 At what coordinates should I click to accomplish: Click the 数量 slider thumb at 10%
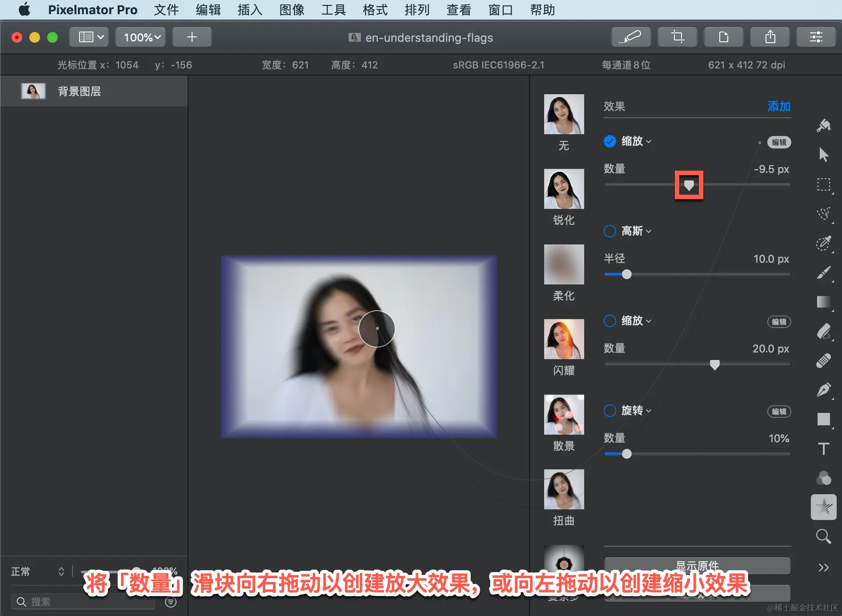point(626,454)
